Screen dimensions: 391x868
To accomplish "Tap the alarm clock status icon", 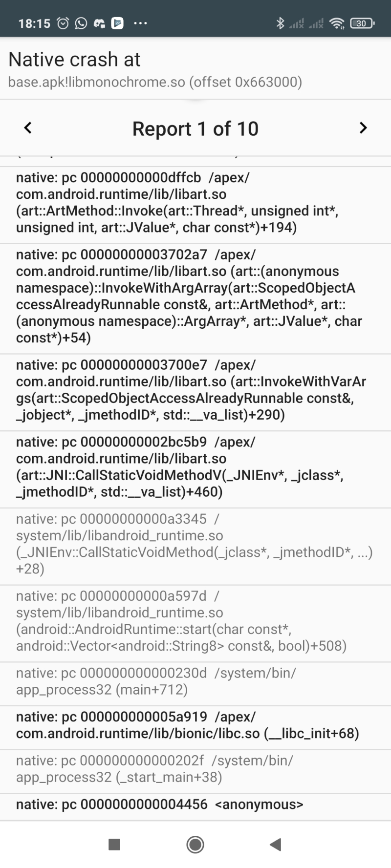I will pyautogui.click(x=63, y=23).
